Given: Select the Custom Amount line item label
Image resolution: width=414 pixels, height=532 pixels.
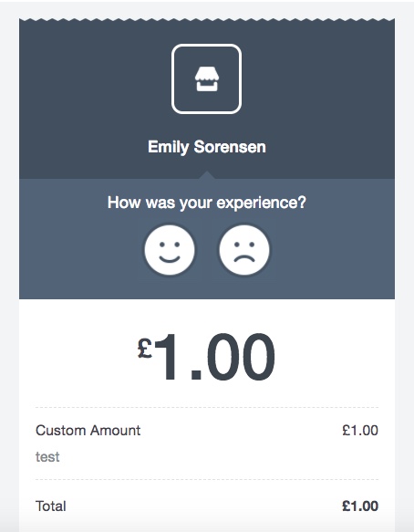Looking at the screenshot, I should coord(88,430).
